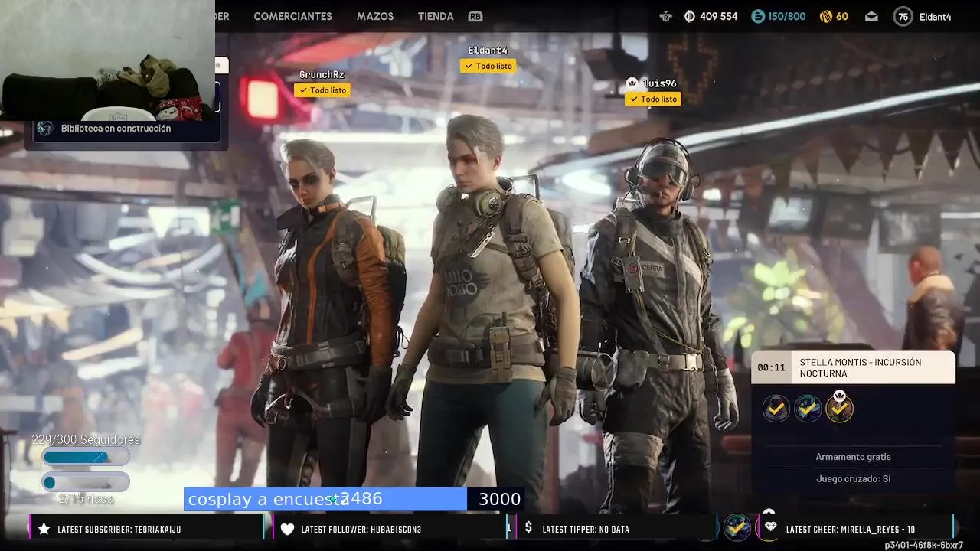Select the Eldant4 player name above character
This screenshot has width=980, height=551.
[x=488, y=51]
